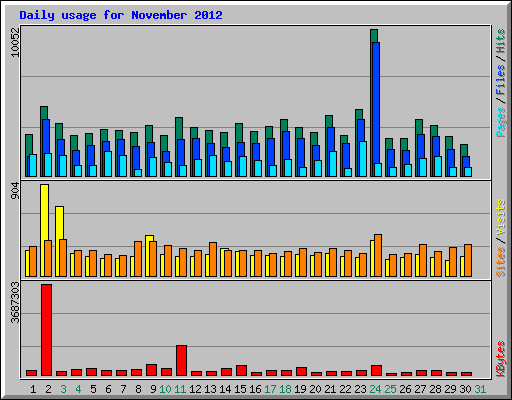Click the tallest red KBytes bar on day 2
Screen dimensions: 512x400
pyautogui.click(x=46, y=330)
